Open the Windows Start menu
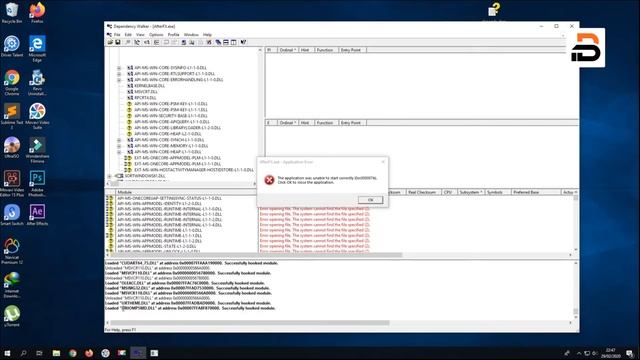 pyautogui.click(x=7, y=353)
